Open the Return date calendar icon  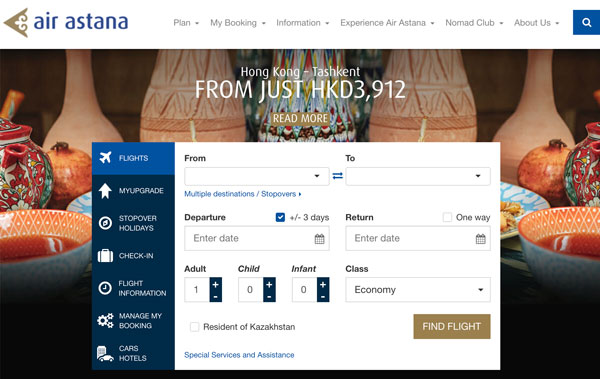(x=481, y=239)
